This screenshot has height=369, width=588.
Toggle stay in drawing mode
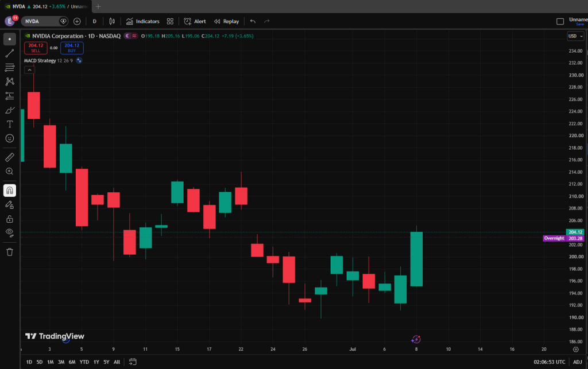(x=10, y=204)
